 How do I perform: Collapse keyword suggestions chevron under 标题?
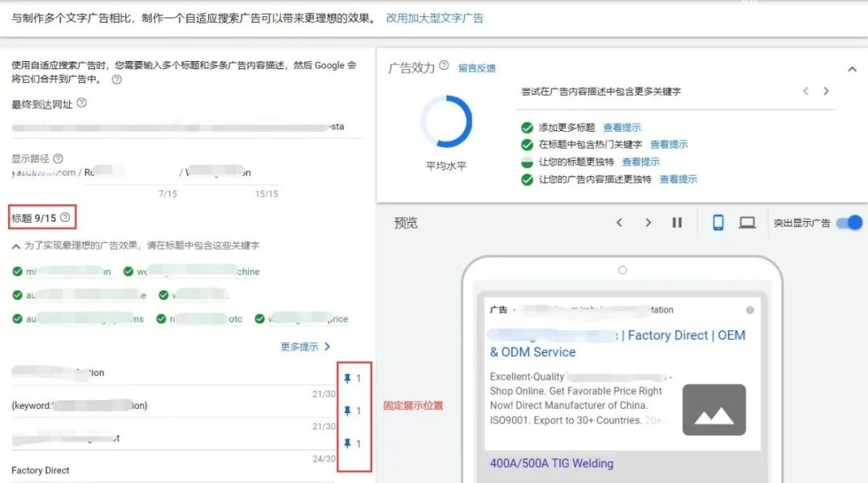coord(16,246)
